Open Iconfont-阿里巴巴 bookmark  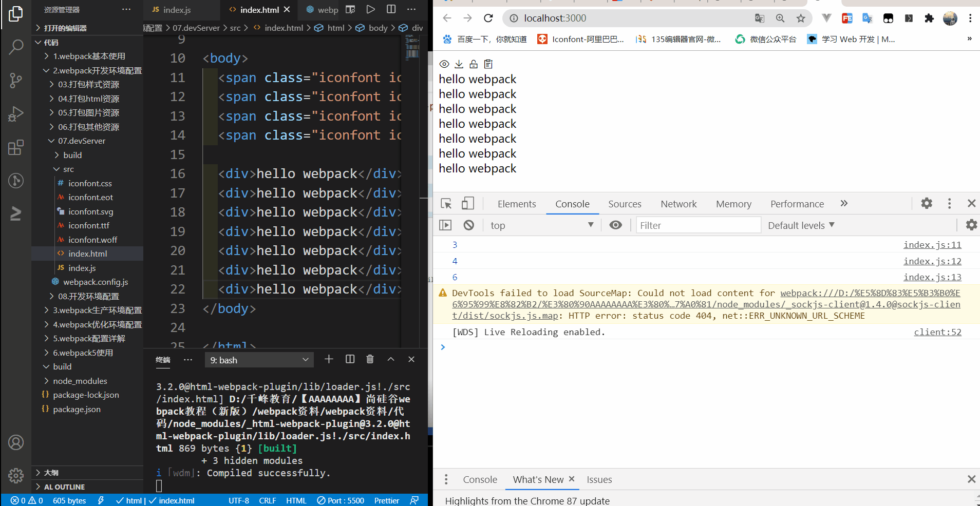580,39
